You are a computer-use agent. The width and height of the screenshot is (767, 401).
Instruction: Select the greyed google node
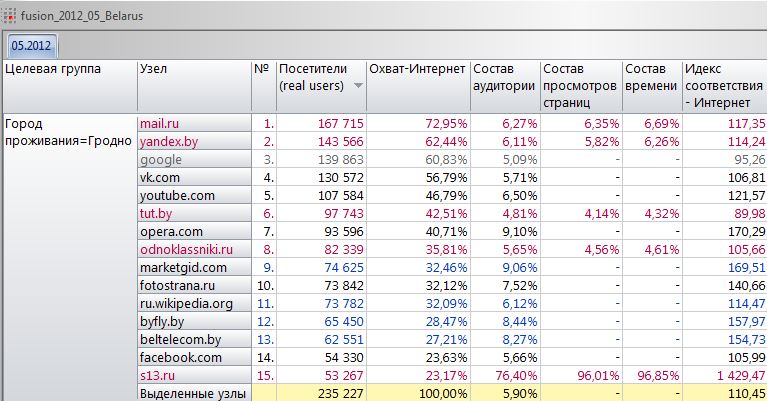161,160
